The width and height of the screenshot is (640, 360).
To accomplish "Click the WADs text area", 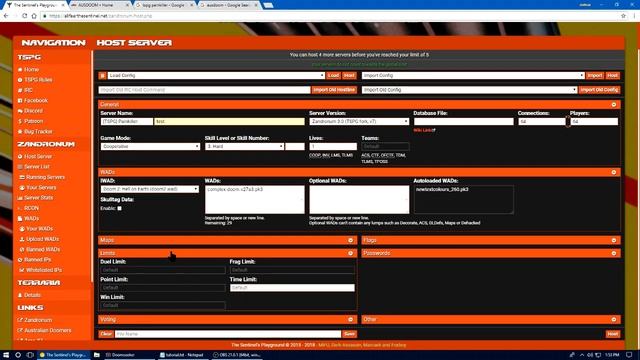I will 254,200.
